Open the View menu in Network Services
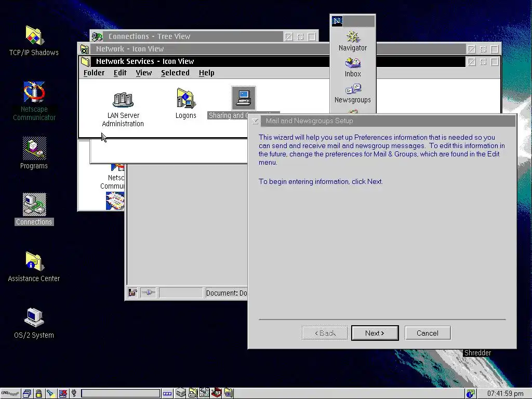This screenshot has width=532, height=399. pos(144,73)
